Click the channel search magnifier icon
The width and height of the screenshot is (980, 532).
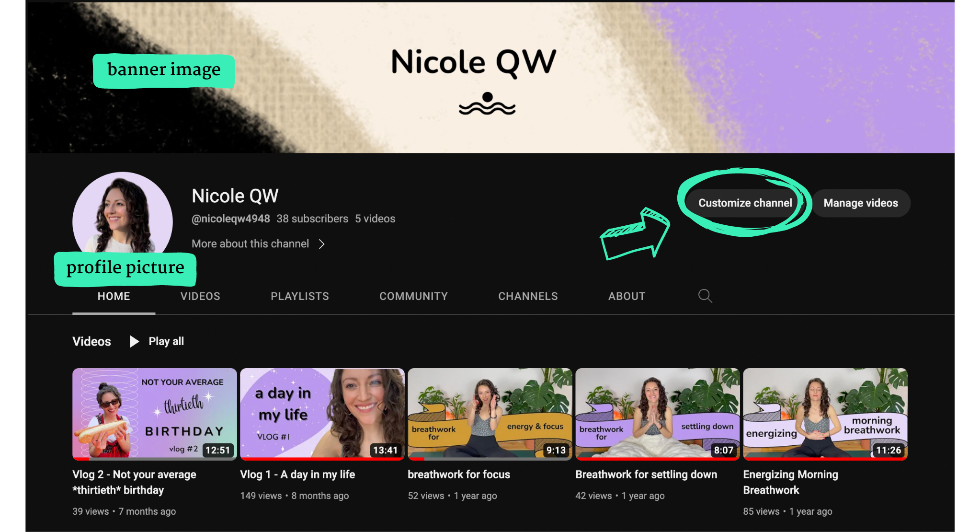pos(705,296)
